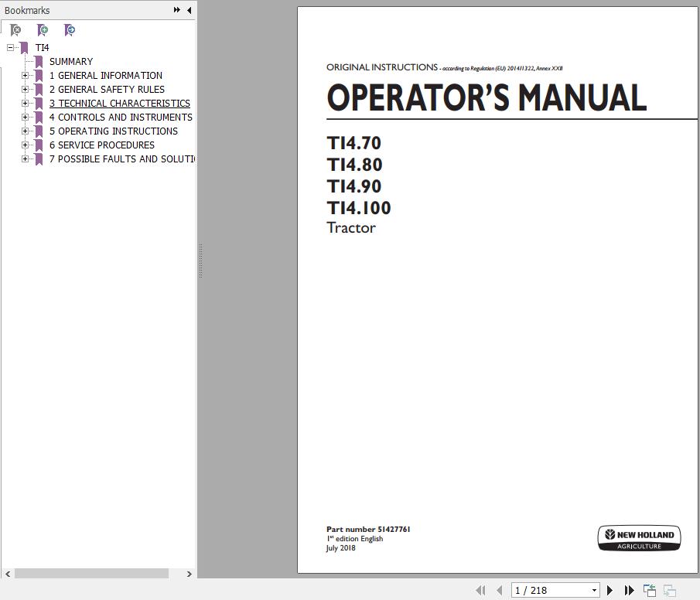Open the 6 SERVICE PROCEDURES bookmark
This screenshot has width=700, height=600.
[102, 145]
